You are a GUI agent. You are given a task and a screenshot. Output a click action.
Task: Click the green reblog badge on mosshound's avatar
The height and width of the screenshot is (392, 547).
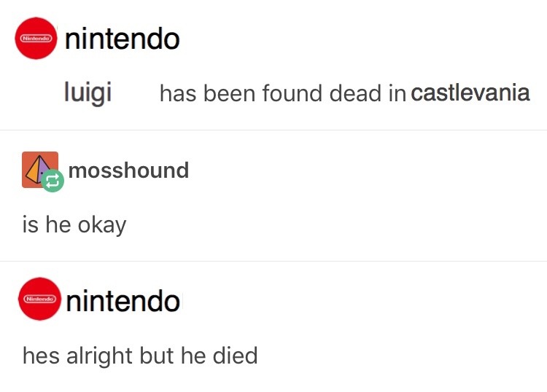click(x=53, y=181)
